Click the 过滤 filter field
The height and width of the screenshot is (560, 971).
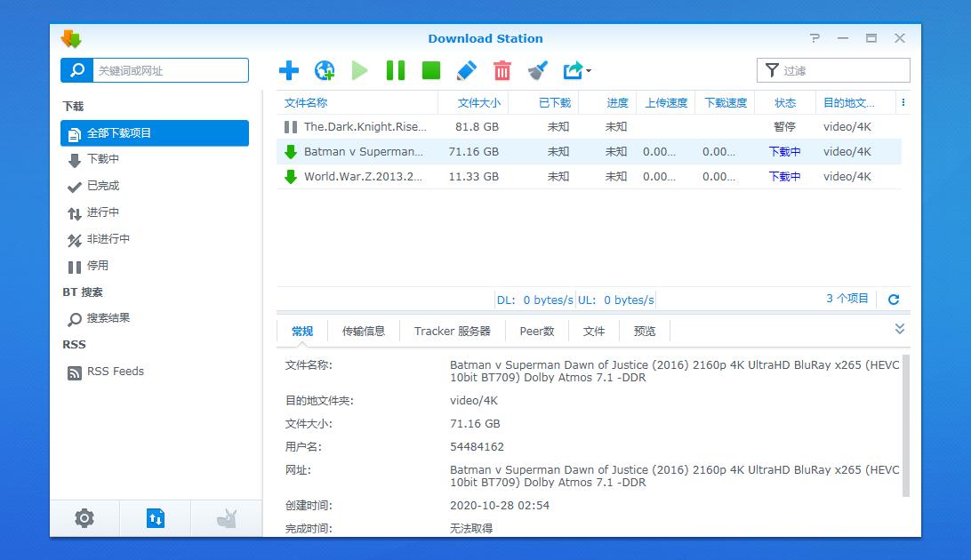click(832, 69)
